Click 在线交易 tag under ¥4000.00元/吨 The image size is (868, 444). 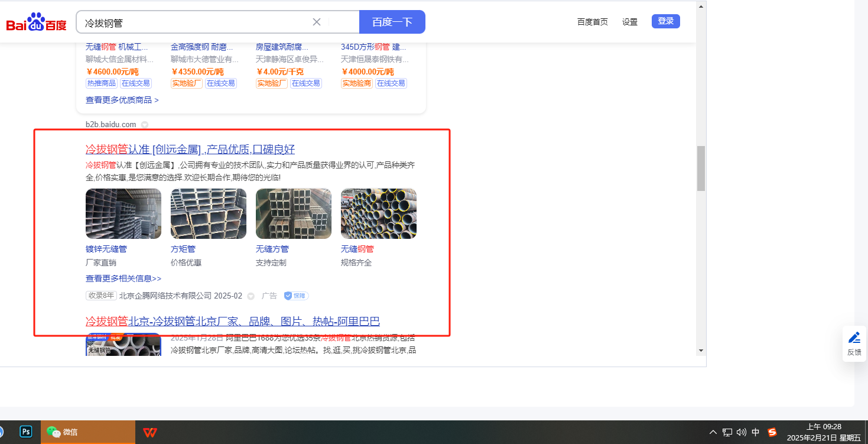[391, 83]
